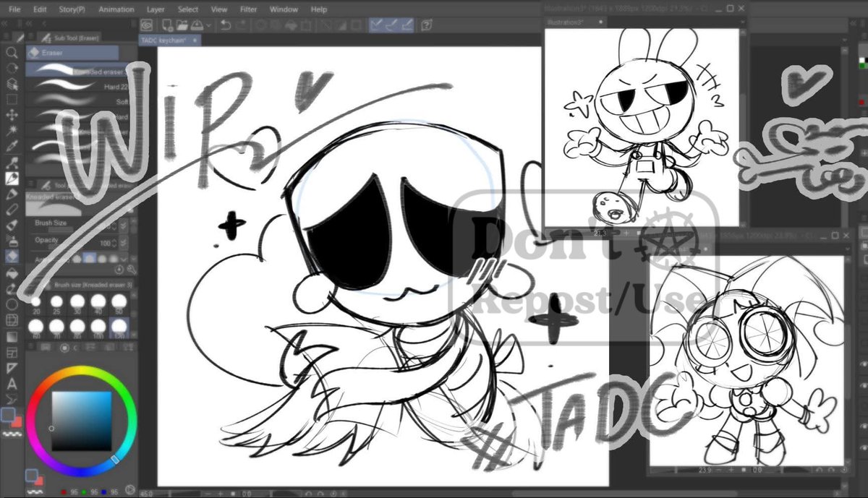Select the Eraser sub tool group
Image resolution: width=868 pixels, height=498 pixels.
[x=72, y=53]
